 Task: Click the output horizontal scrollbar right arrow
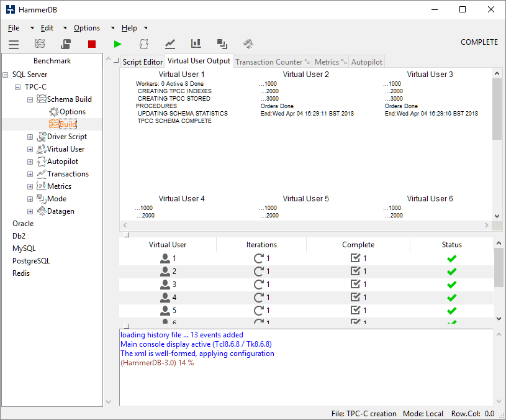tap(487, 226)
